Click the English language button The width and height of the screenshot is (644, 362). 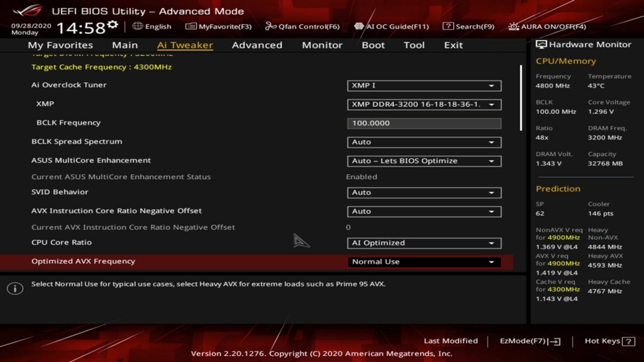pos(152,26)
